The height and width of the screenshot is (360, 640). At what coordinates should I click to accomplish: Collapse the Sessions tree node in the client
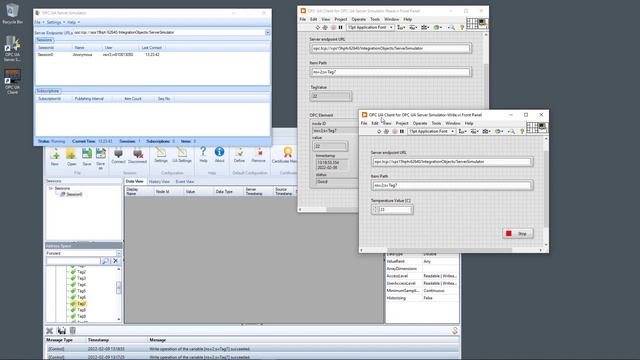[51, 189]
